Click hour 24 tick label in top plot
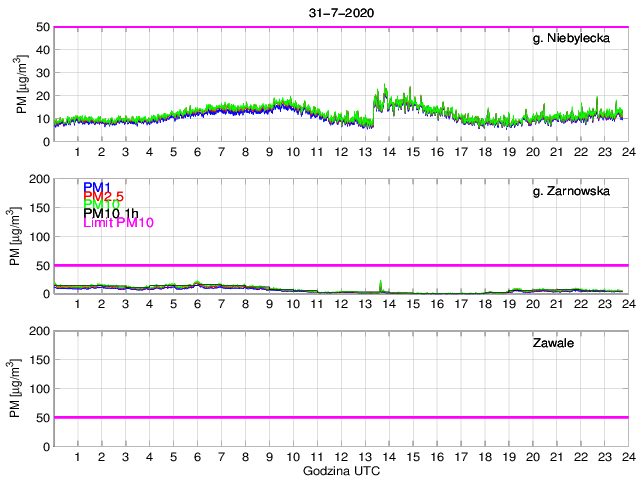The height and width of the screenshot is (480, 640). point(627,152)
